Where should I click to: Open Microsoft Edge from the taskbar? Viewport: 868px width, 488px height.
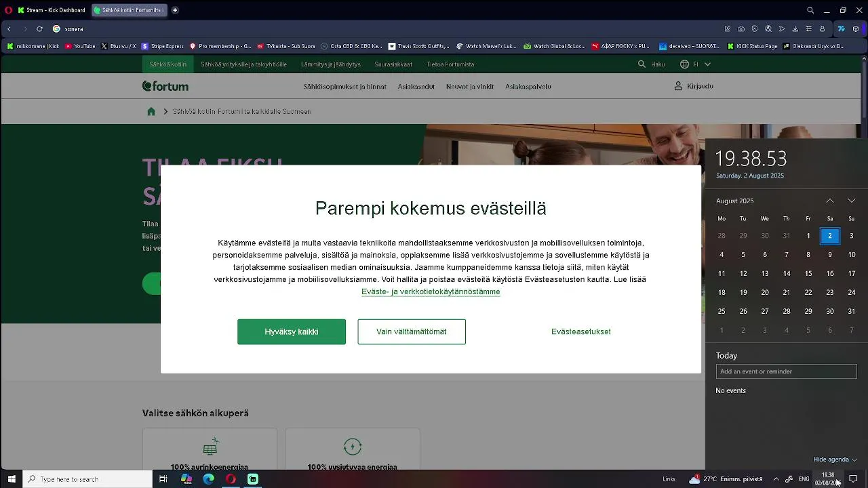[209, 479]
